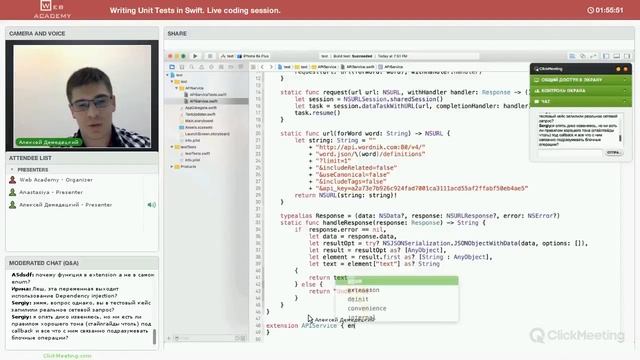
Task: Run the Xcode project with play button
Action: [x=195, y=56]
